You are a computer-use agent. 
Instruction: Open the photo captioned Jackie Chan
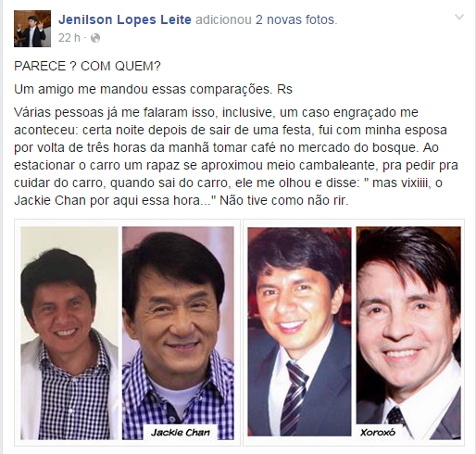(178, 333)
